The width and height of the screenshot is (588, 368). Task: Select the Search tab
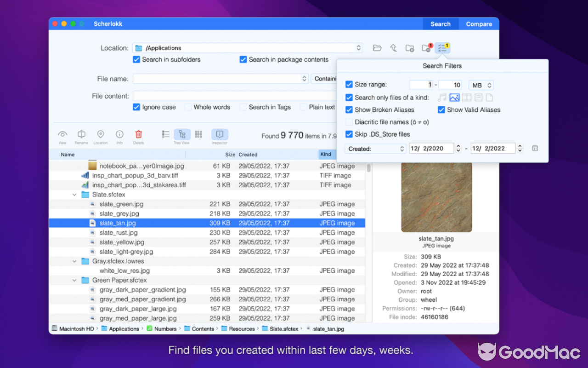coord(440,23)
